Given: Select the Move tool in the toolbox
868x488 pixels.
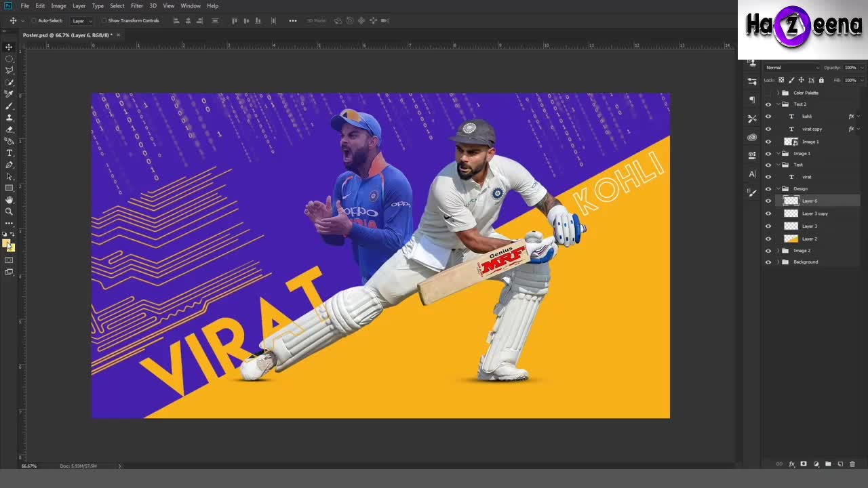Looking at the screenshot, I should coord(9,47).
